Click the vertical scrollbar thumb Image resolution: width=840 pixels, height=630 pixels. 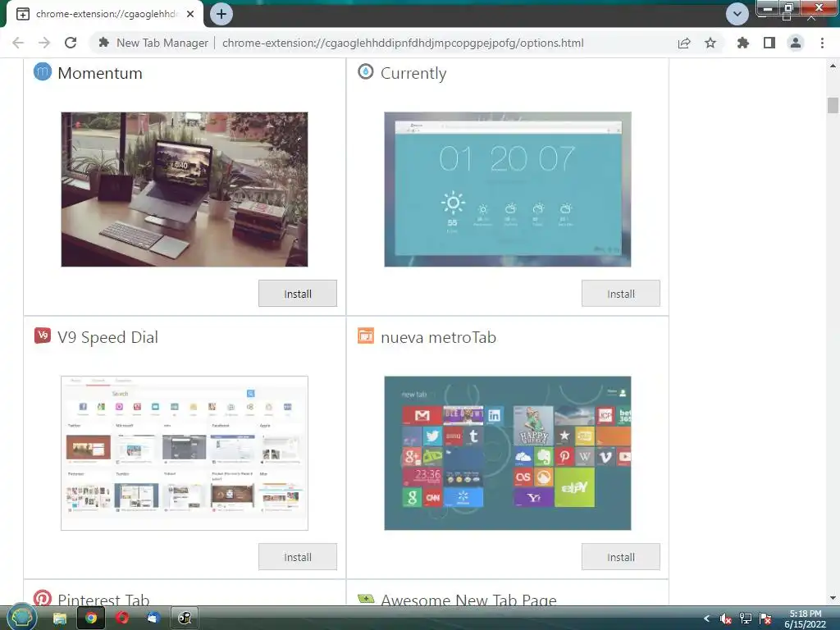pos(833,106)
